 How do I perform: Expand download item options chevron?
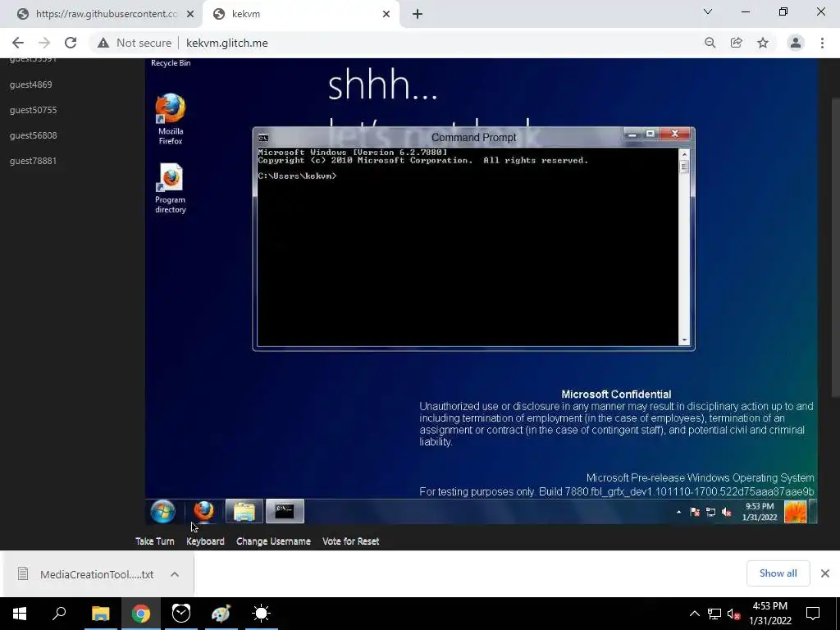[x=175, y=574]
